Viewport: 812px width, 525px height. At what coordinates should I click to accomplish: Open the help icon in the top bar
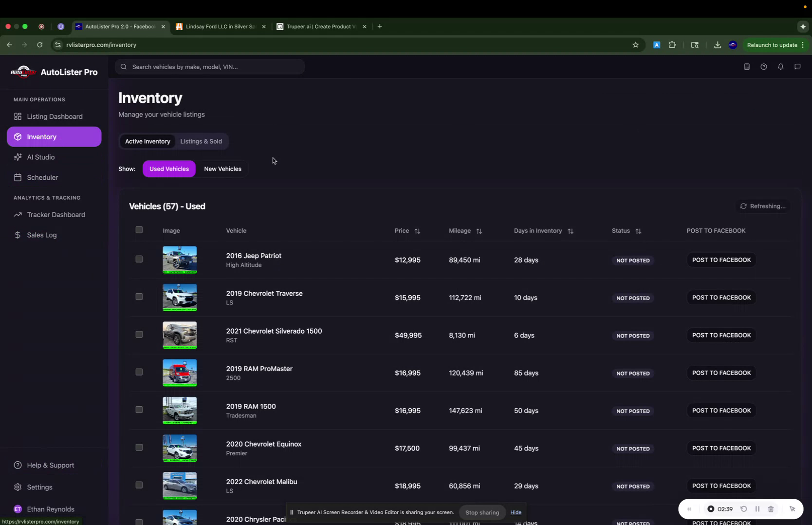click(764, 67)
